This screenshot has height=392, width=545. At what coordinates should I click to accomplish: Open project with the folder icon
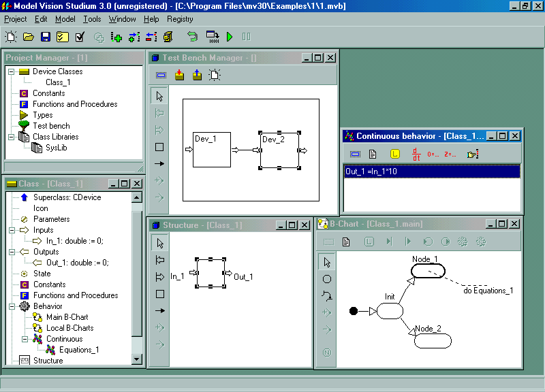28,37
